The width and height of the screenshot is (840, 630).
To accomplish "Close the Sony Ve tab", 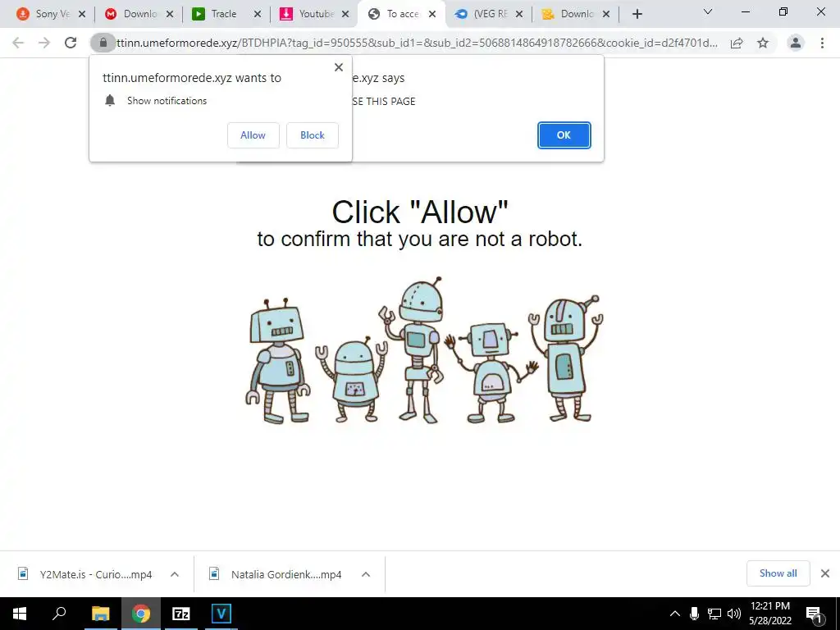I will click(x=82, y=15).
